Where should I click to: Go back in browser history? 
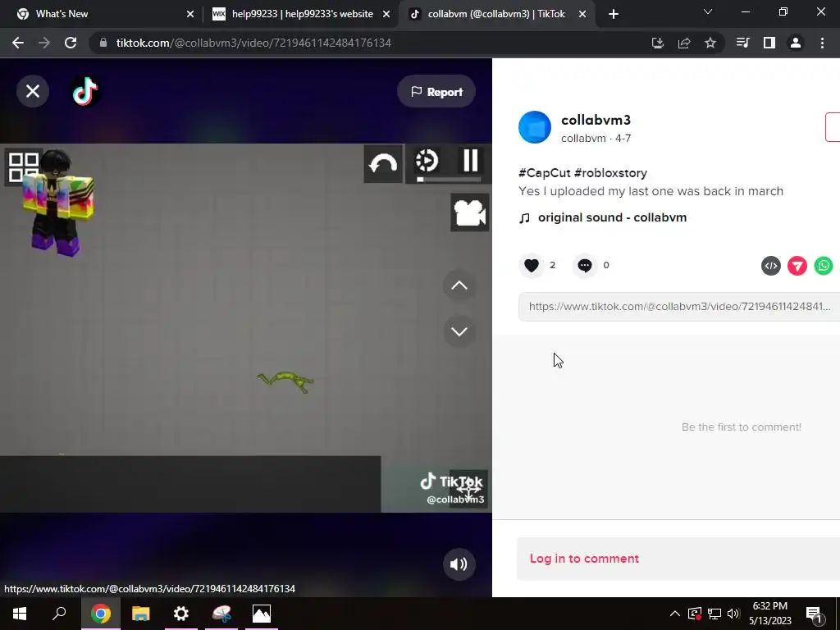point(18,43)
